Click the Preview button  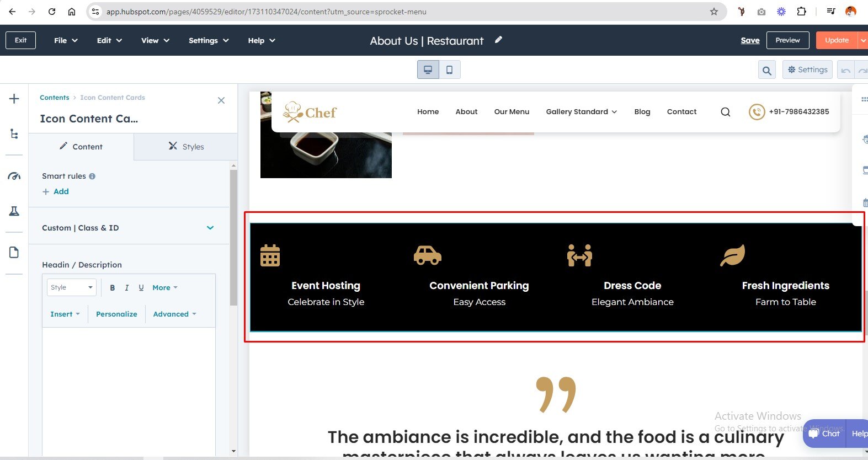(787, 40)
